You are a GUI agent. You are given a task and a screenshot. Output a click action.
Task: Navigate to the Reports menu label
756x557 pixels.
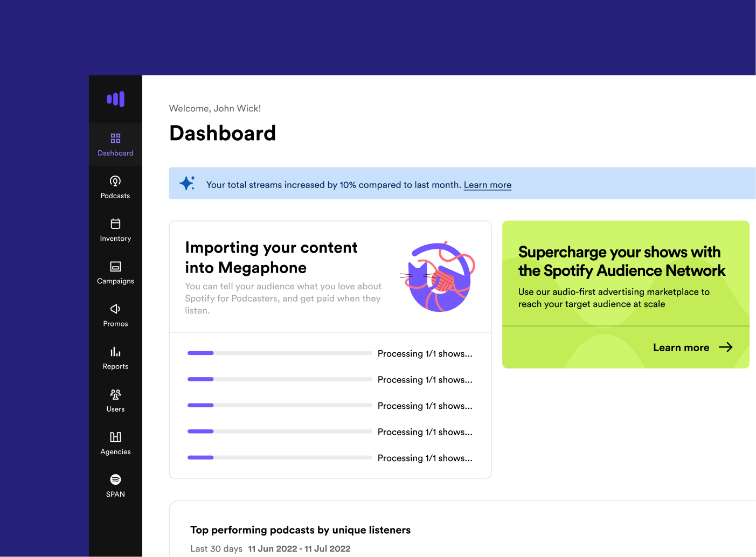click(x=115, y=366)
